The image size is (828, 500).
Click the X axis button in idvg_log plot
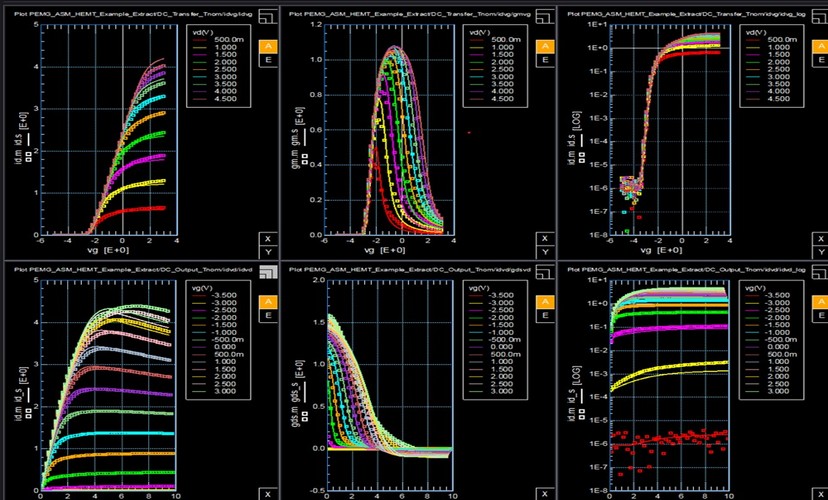click(821, 239)
